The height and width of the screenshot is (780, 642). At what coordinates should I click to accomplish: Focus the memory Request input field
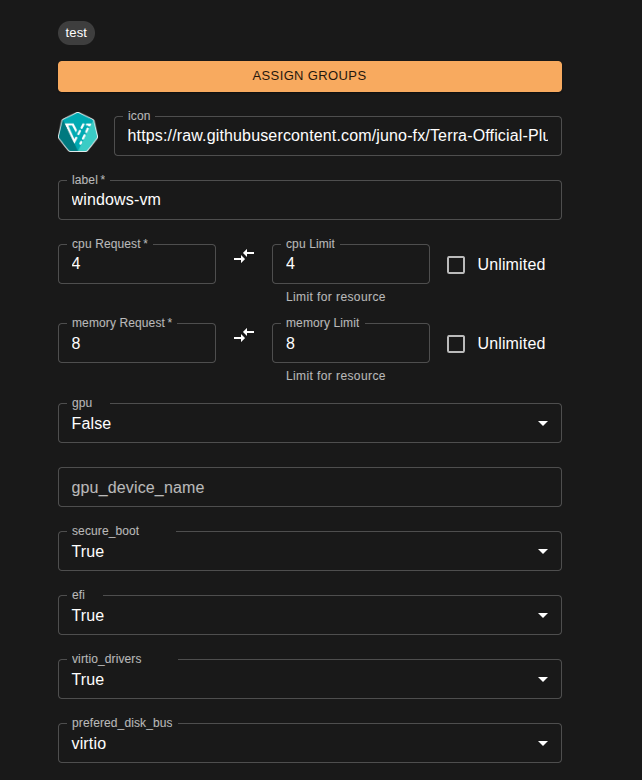pos(137,344)
